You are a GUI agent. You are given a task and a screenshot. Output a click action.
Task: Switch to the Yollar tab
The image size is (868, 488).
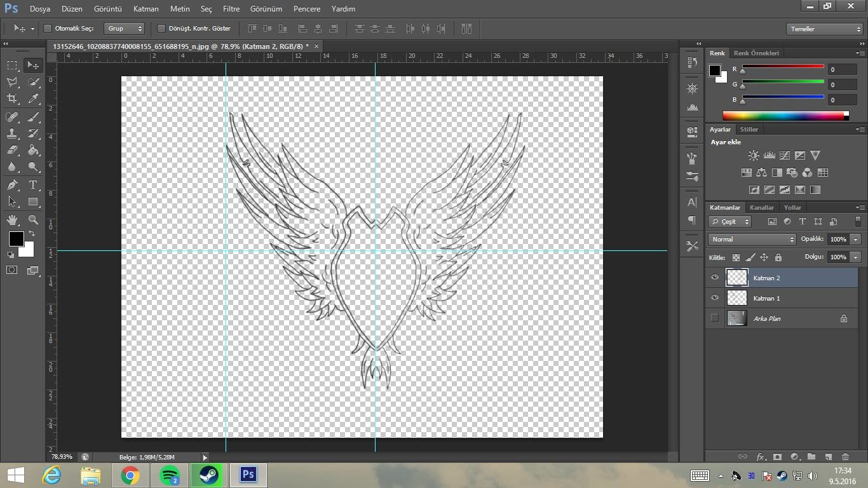click(x=792, y=208)
